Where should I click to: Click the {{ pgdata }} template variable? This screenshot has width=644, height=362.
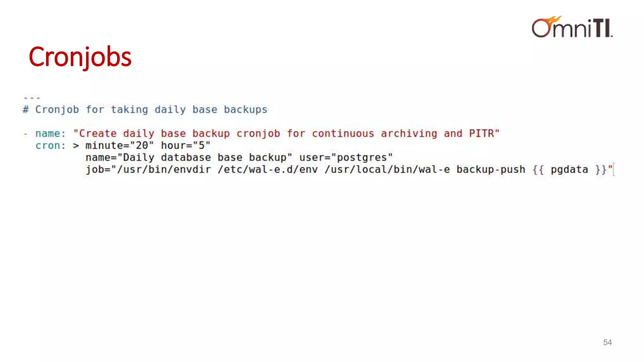point(569,170)
